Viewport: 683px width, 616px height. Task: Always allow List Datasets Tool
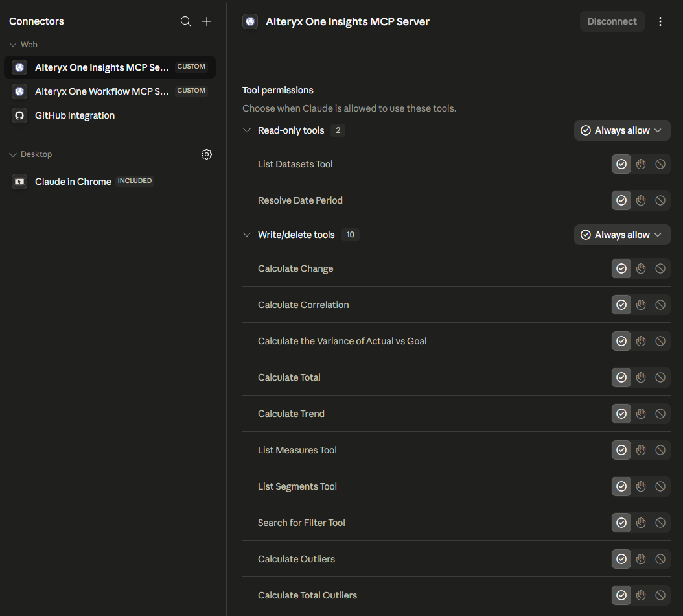pos(621,164)
